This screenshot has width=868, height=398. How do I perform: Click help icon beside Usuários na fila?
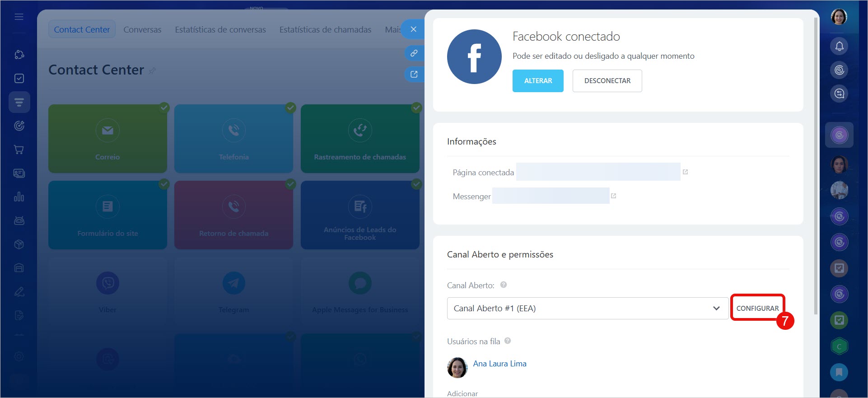(508, 341)
